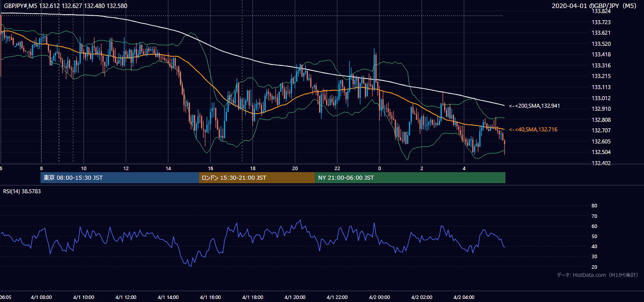The width and height of the screenshot is (644, 302).
Task: Select the London 15:30-21:00 JST session bar
Action: 257,178
